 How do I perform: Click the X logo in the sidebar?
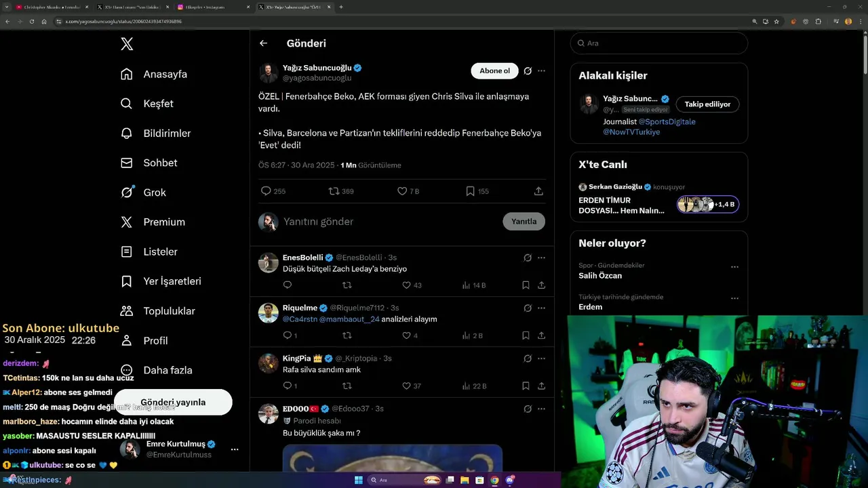[127, 44]
